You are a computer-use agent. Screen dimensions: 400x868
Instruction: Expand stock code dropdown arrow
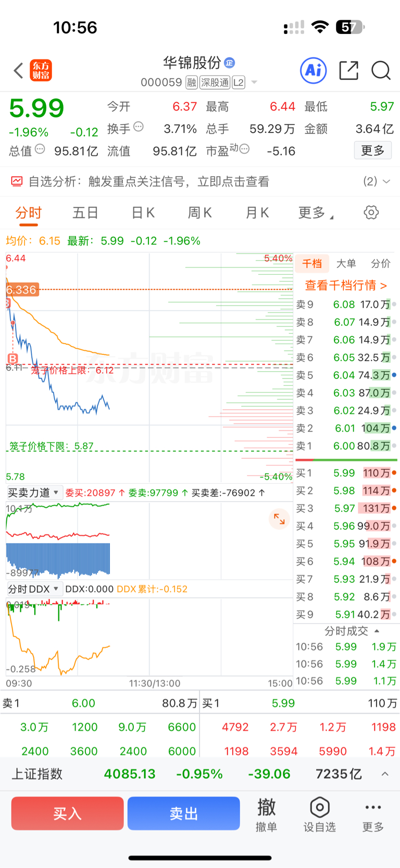coord(254,82)
